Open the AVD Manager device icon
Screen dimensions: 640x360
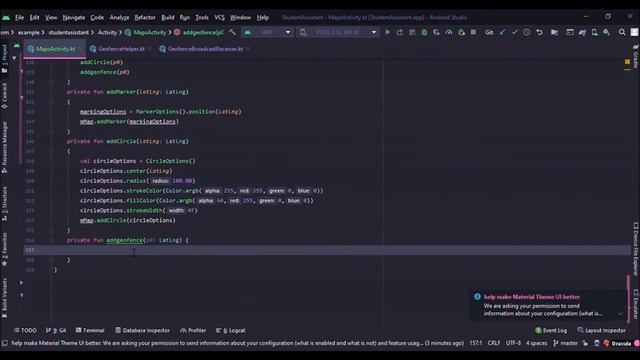594,32
